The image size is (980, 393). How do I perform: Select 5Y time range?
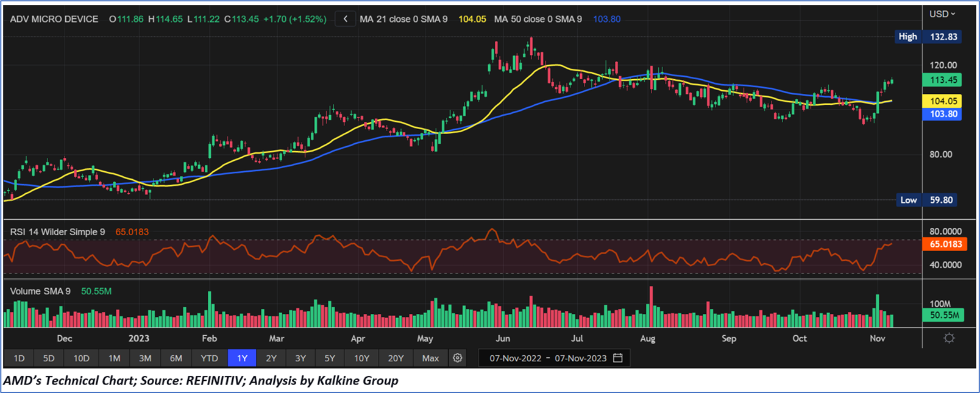[x=330, y=358]
